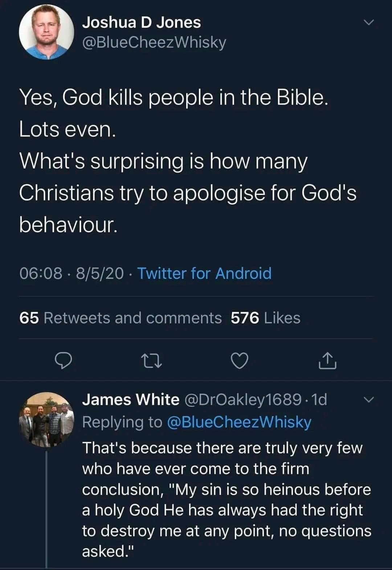Expand options chevron on James White's reply
392x570 pixels.
pos(369,400)
